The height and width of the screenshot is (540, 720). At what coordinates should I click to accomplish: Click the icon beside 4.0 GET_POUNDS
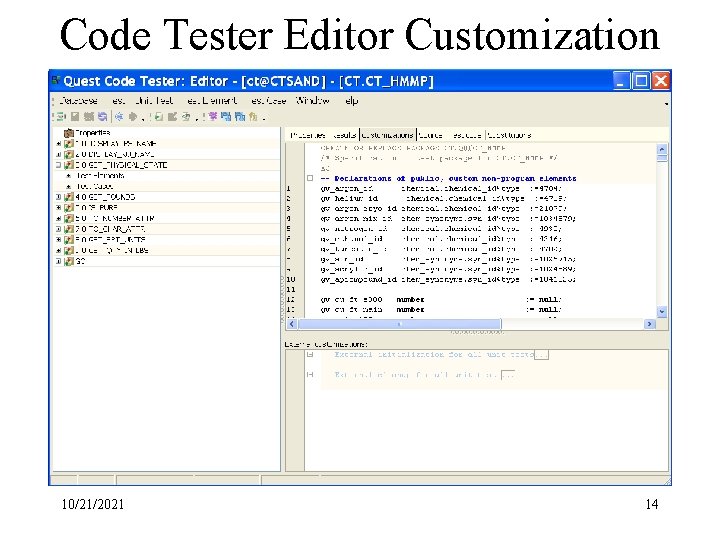click(x=69, y=197)
